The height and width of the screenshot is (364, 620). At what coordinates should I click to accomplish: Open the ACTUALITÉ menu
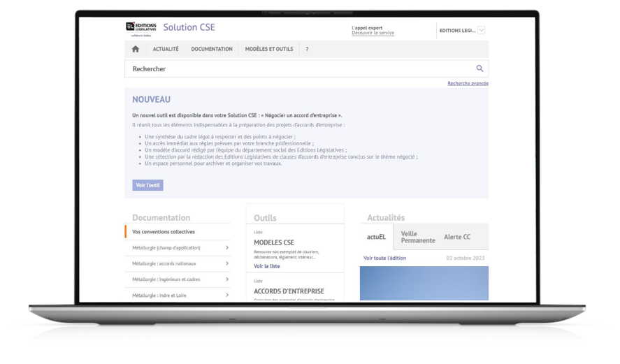tap(166, 49)
